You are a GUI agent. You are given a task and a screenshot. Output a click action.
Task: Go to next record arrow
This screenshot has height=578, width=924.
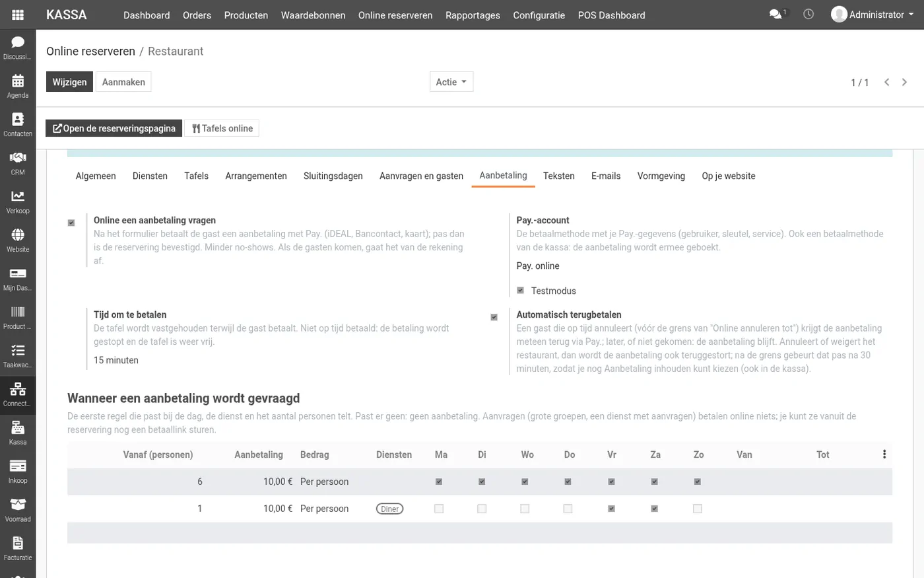click(x=904, y=82)
